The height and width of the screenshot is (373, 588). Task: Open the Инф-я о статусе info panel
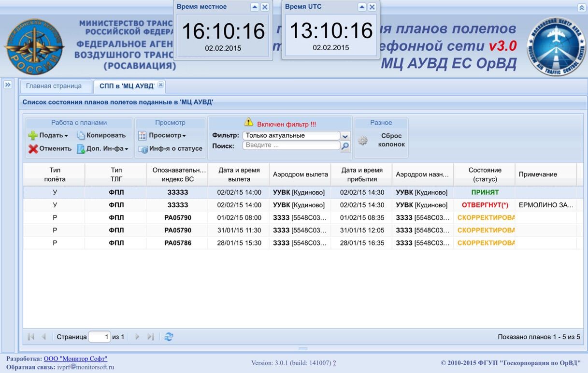point(171,149)
